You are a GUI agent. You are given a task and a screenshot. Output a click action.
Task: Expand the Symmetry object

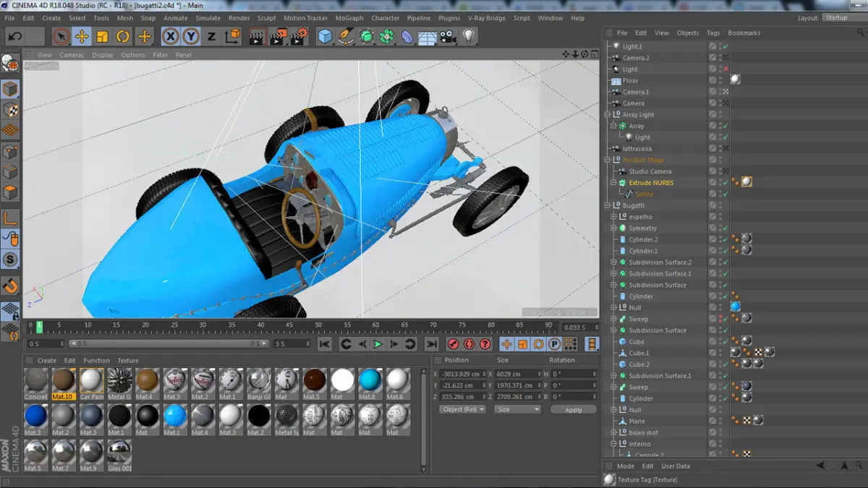tap(613, 228)
